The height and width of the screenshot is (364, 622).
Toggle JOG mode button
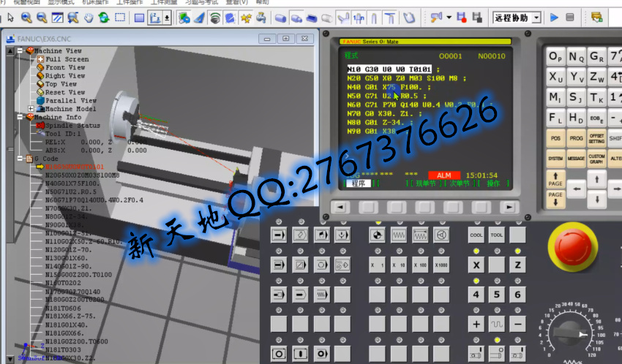(x=398, y=235)
